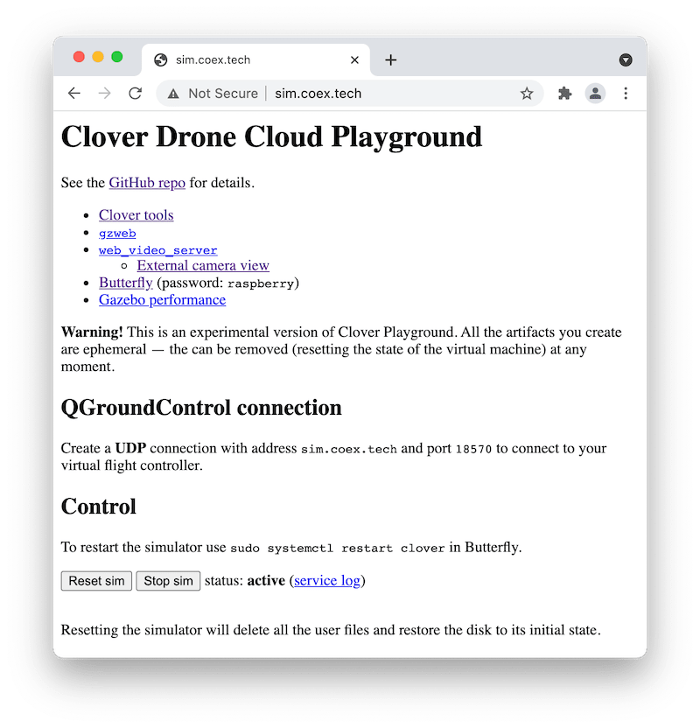Click the password text raspberry

click(x=261, y=283)
